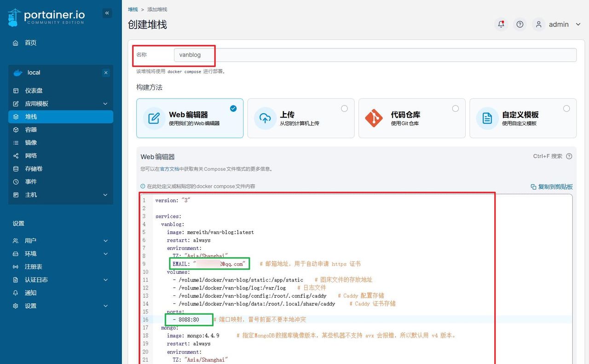Click the 用户 users icon
The width and height of the screenshot is (589, 364).
tap(16, 241)
